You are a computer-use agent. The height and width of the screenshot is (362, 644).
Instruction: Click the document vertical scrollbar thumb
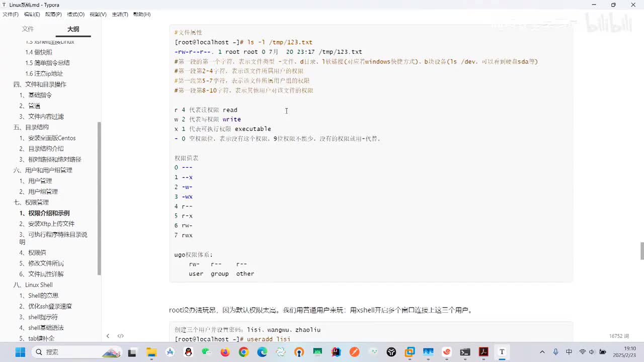(x=641, y=250)
